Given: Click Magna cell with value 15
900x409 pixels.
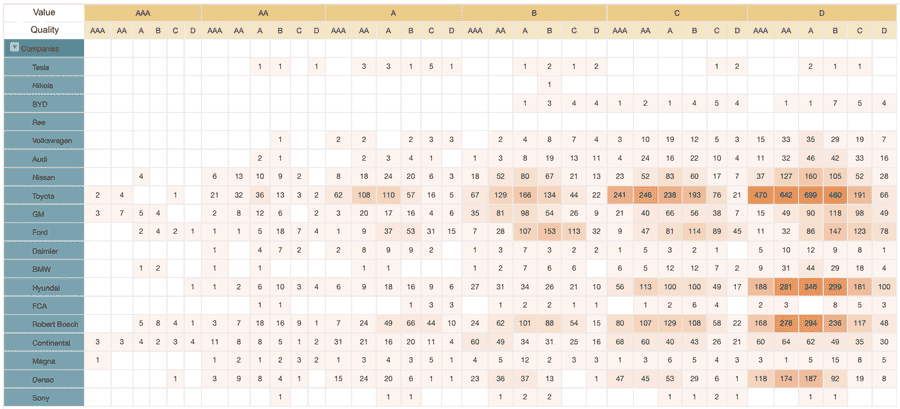Looking at the screenshot, I should (835, 361).
